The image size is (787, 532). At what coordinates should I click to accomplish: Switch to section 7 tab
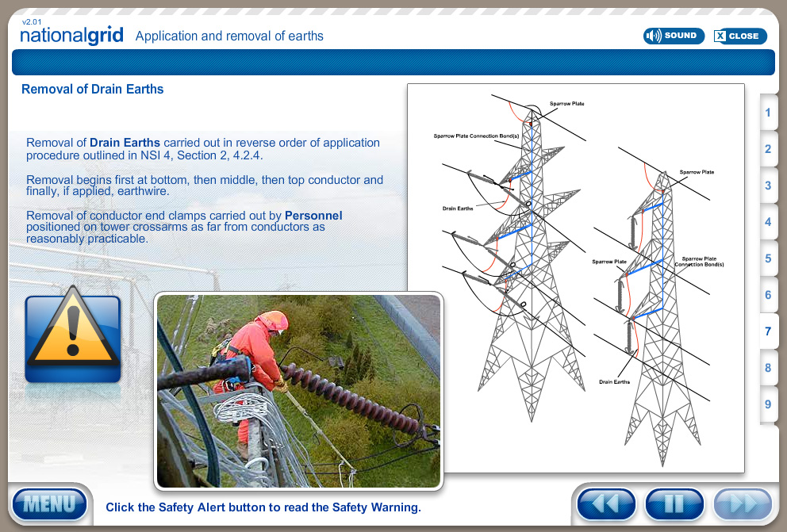point(767,331)
